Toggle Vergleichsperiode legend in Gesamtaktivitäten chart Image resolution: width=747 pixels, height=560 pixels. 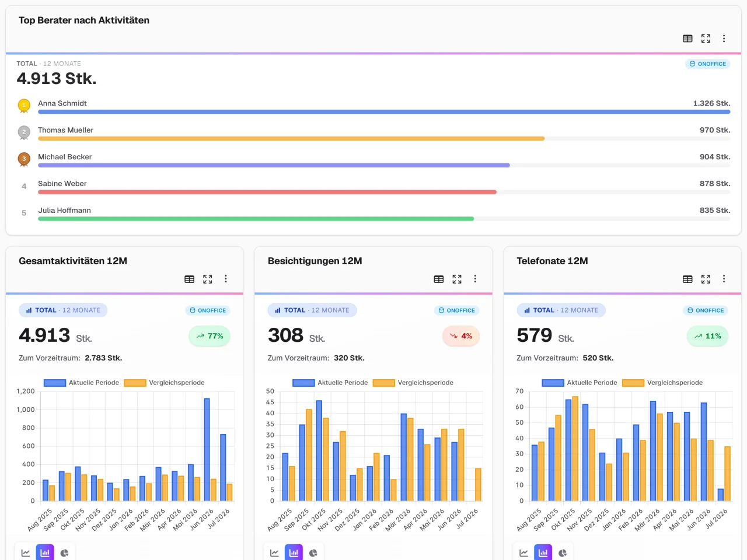[164, 383]
